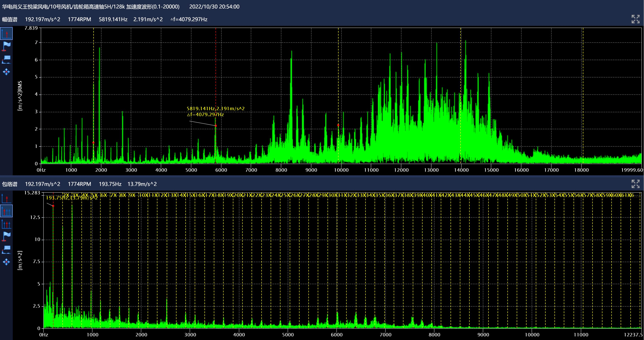This screenshot has width=644, height=340.
Task: Click the 2X harmonic label in envelope
Action: pyautogui.click(x=66, y=195)
